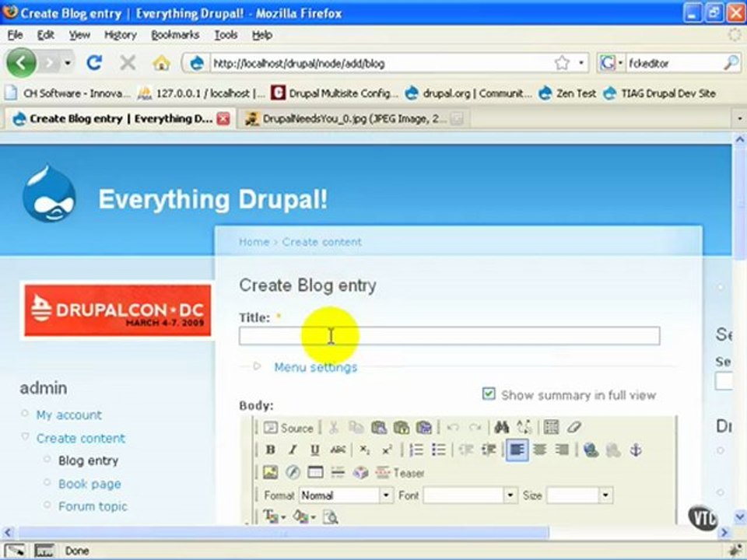The height and width of the screenshot is (560, 747).
Task: Insert a bulleted list
Action: 438,450
